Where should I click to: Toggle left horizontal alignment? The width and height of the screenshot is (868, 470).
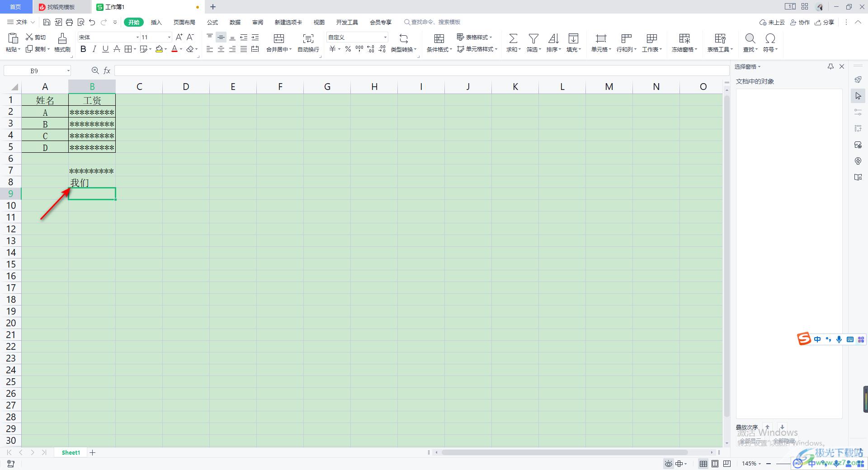click(210, 49)
